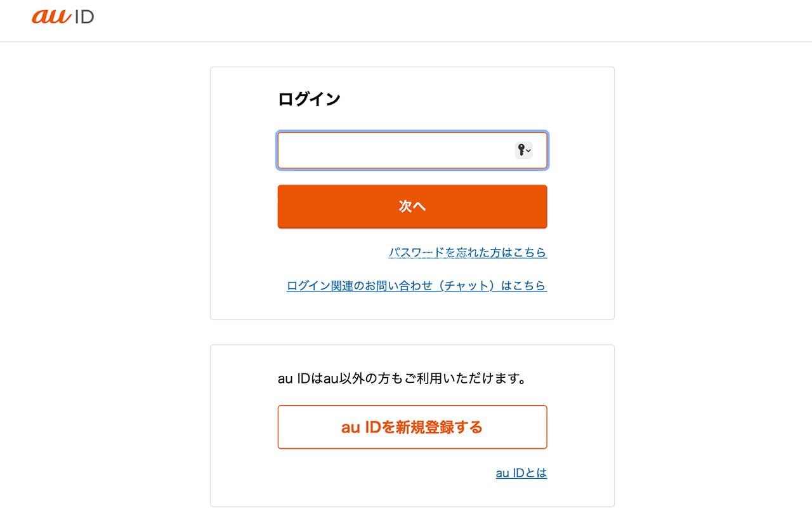This screenshot has height=508, width=812.
Task: Open the au IDとは link
Action: (521, 473)
